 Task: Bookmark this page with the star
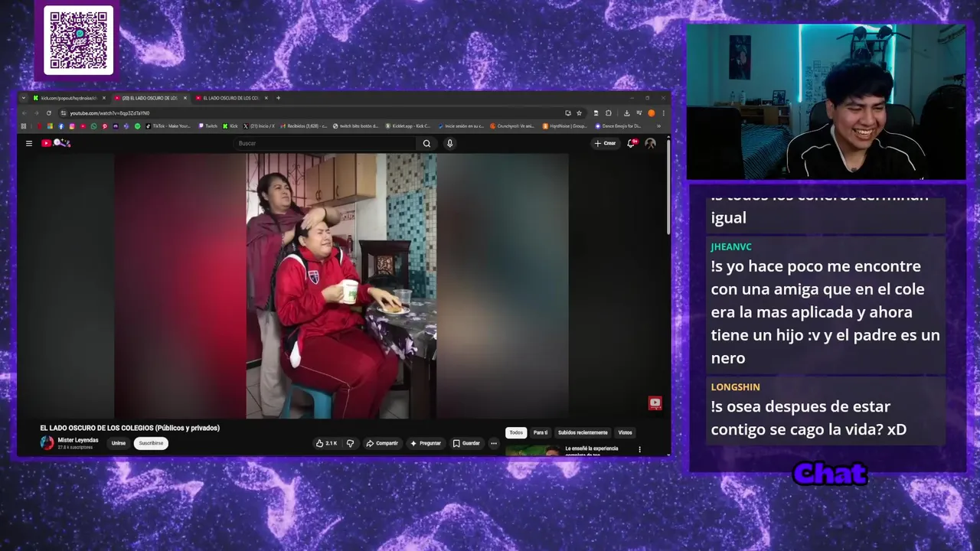579,113
